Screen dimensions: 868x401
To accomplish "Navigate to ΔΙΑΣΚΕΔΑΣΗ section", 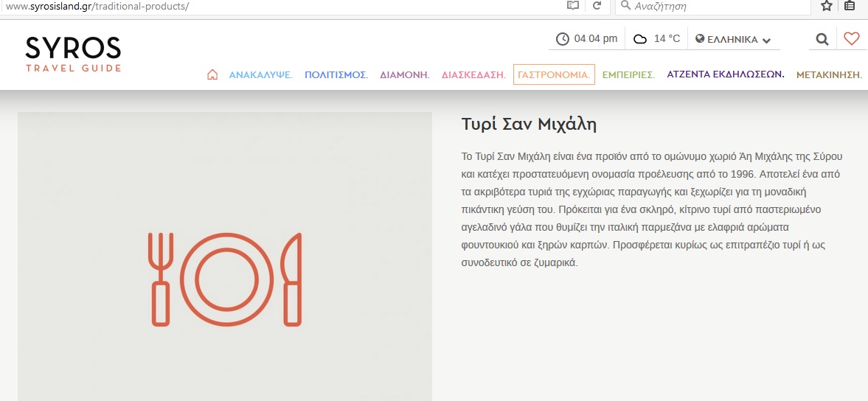I will (473, 74).
